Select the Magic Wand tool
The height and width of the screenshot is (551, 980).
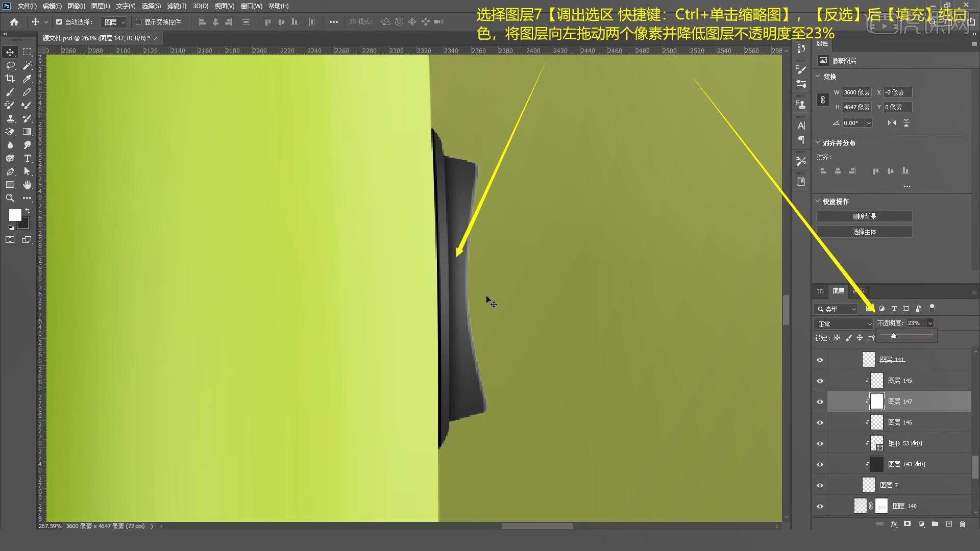coord(27,65)
